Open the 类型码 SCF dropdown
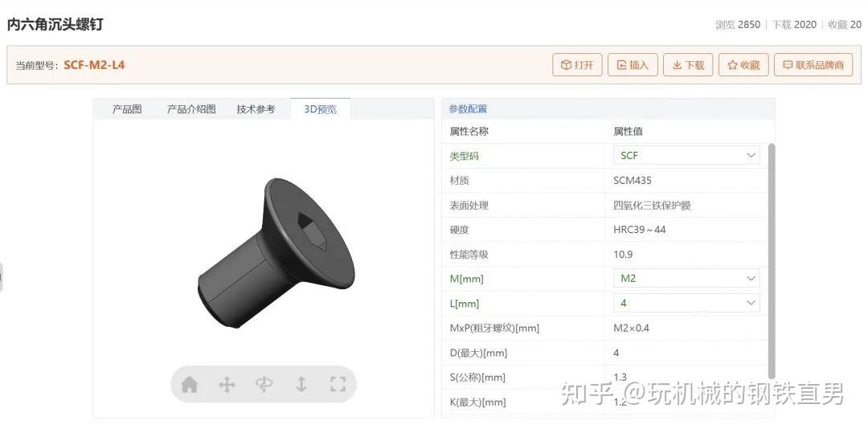Screen dimensions: 868x429 tap(686, 156)
